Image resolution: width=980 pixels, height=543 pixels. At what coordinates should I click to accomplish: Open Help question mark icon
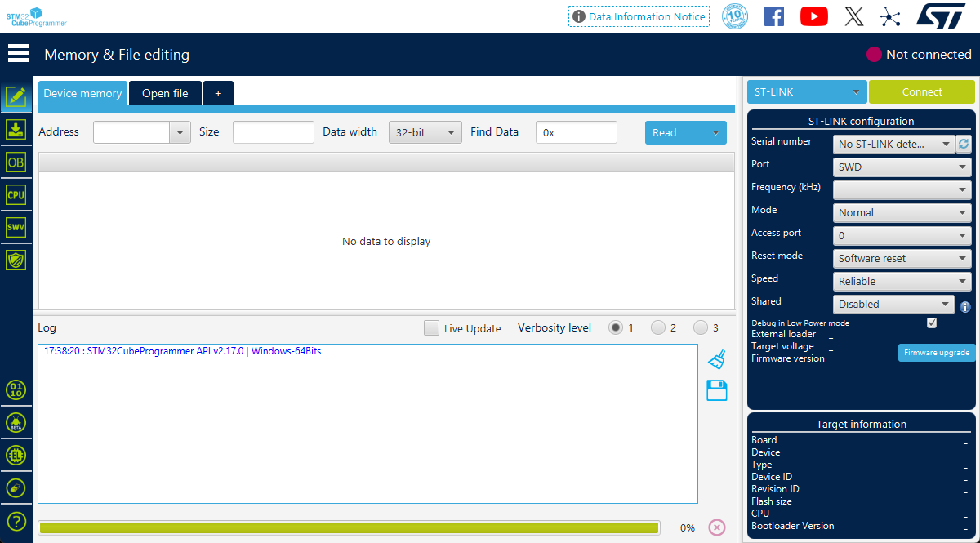[x=16, y=521]
